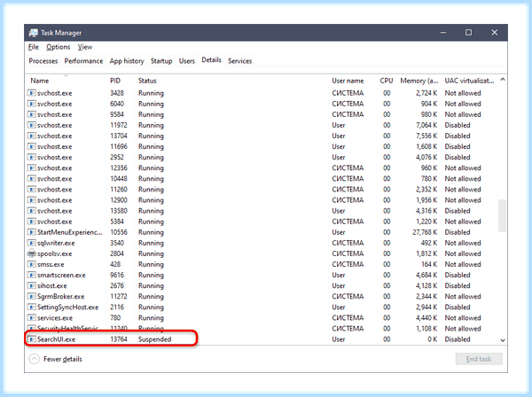Close the Task Manager window

coord(495,33)
